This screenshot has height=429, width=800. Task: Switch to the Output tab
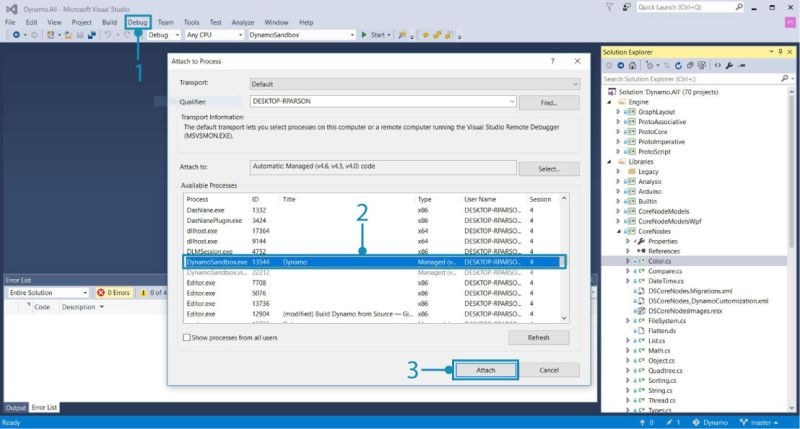coord(15,408)
